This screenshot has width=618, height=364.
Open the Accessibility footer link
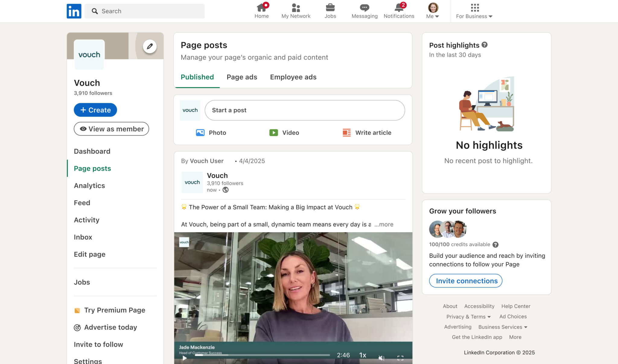click(x=479, y=306)
